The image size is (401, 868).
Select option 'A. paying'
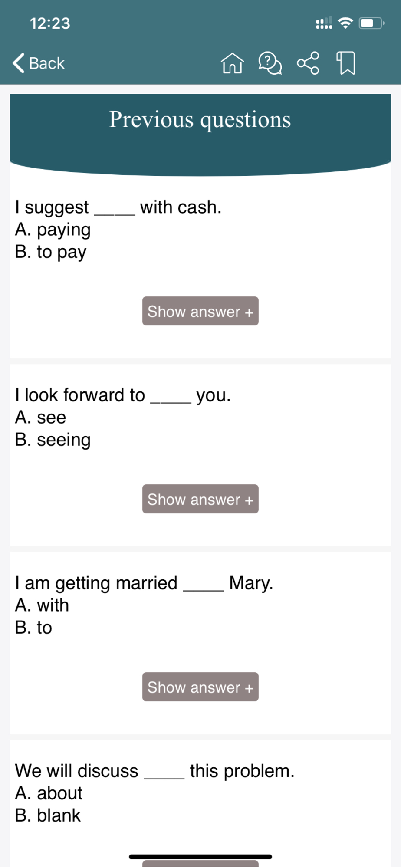tap(53, 230)
